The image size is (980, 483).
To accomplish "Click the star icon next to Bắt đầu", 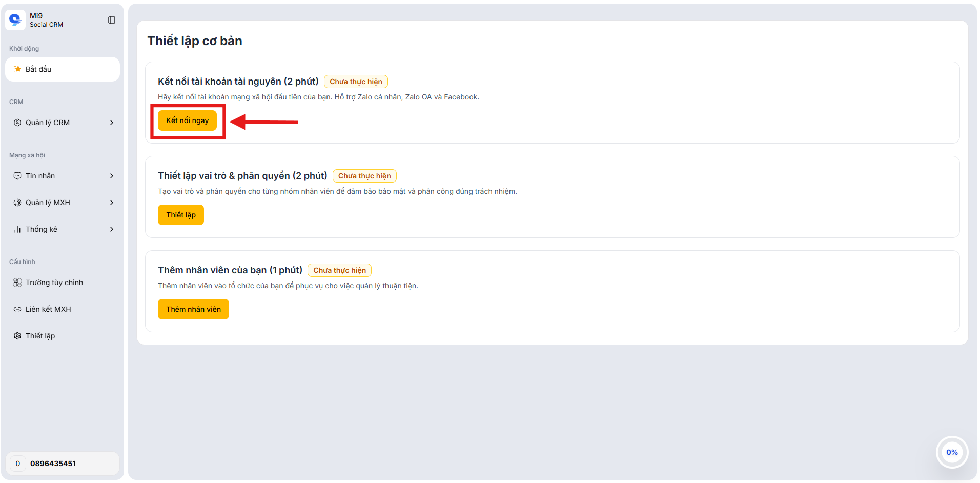I will point(17,69).
